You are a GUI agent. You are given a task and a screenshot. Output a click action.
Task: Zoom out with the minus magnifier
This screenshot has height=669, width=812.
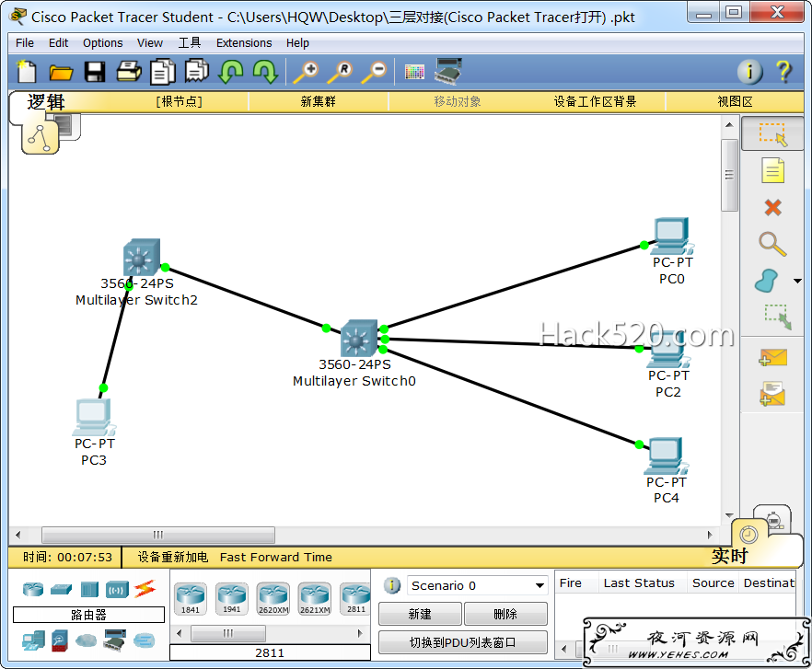pos(375,72)
